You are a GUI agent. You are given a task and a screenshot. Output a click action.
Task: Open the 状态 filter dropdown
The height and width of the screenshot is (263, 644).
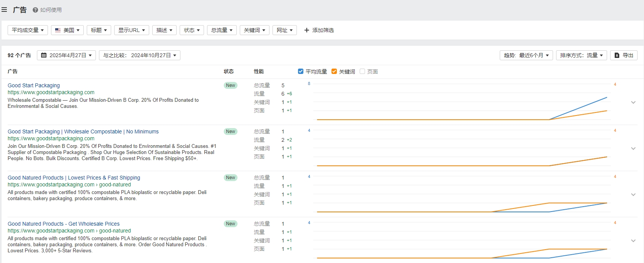[x=192, y=30]
